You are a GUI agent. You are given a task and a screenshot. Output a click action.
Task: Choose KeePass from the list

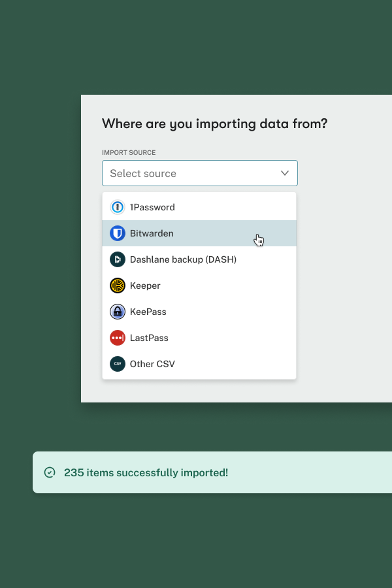coord(199,312)
